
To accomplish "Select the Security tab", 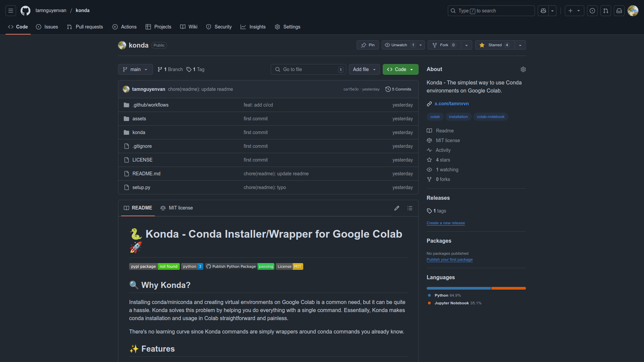I will (x=219, y=27).
